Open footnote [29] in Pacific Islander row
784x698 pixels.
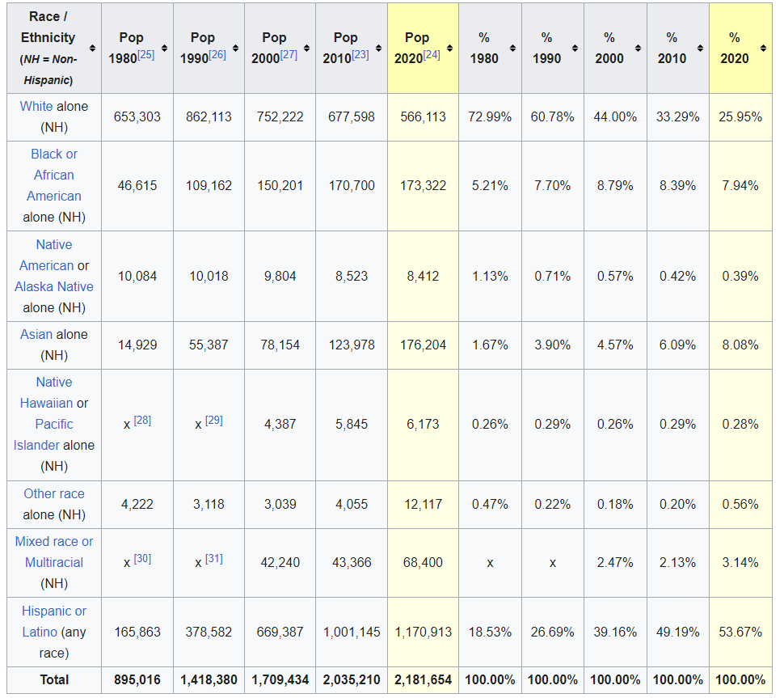tap(214, 421)
